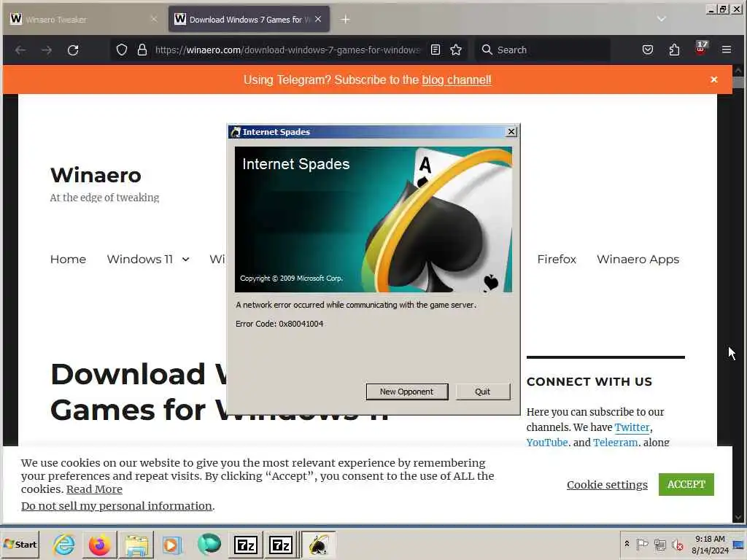Open the Windows 11 menu item
This screenshot has height=560, width=747.
[139, 260]
